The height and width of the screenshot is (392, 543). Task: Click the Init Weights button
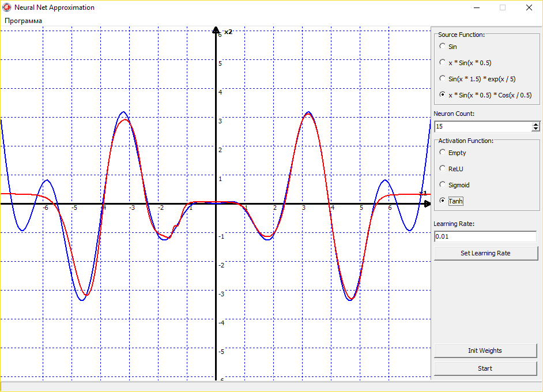pyautogui.click(x=485, y=350)
